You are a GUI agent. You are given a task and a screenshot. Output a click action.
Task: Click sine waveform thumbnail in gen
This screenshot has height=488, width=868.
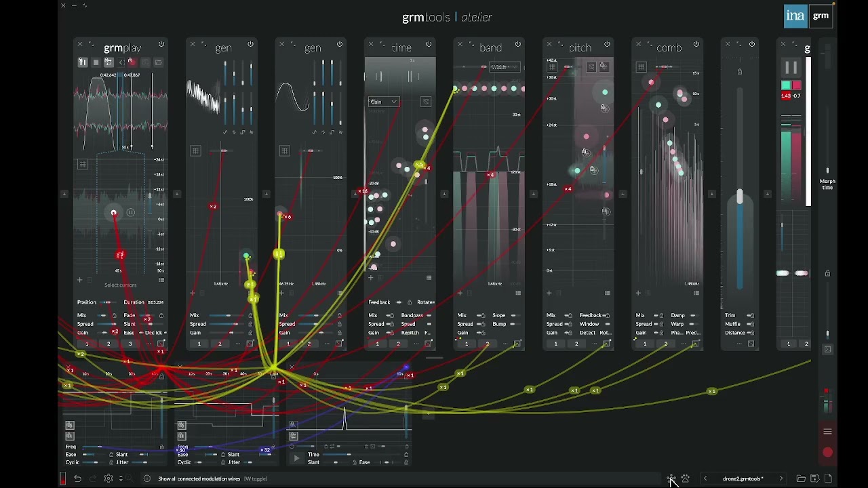point(292,97)
